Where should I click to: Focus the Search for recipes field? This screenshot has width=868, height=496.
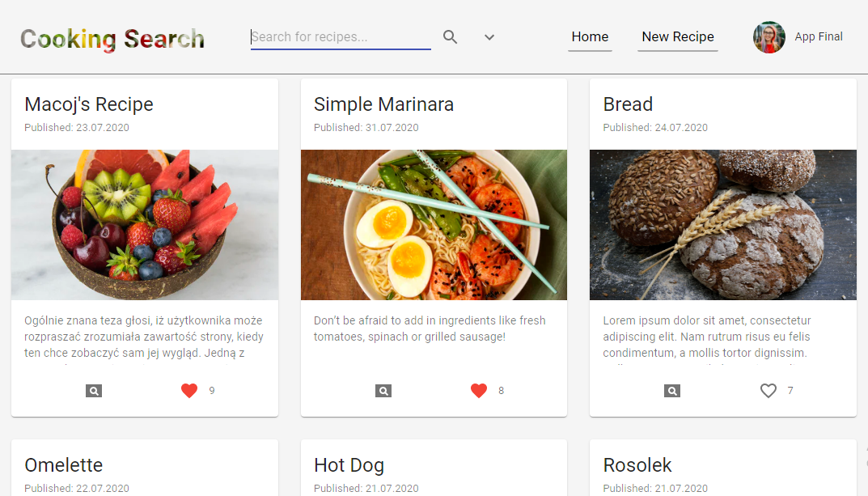click(x=341, y=37)
